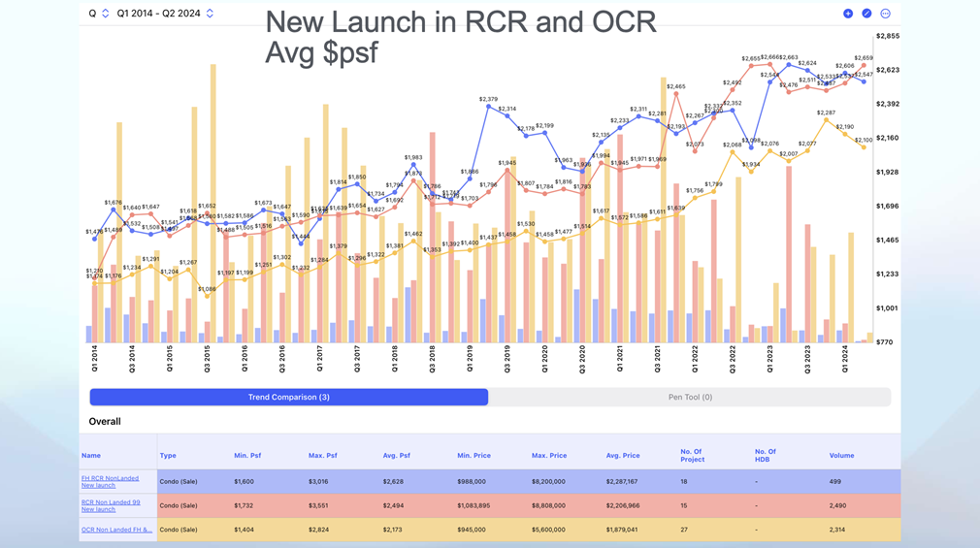This screenshot has height=548, width=980.
Task: Switch to Trend Comparison (3) tab
Action: (289, 397)
